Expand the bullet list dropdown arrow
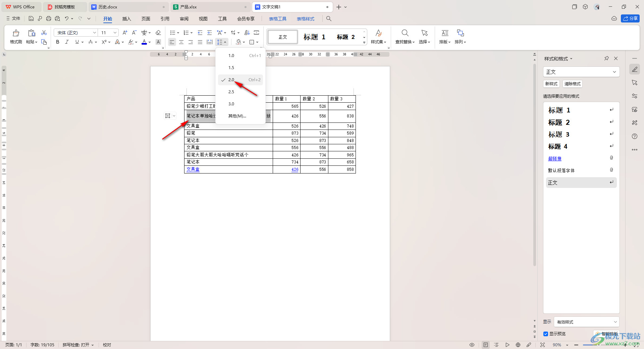The width and height of the screenshot is (644, 349). click(178, 33)
